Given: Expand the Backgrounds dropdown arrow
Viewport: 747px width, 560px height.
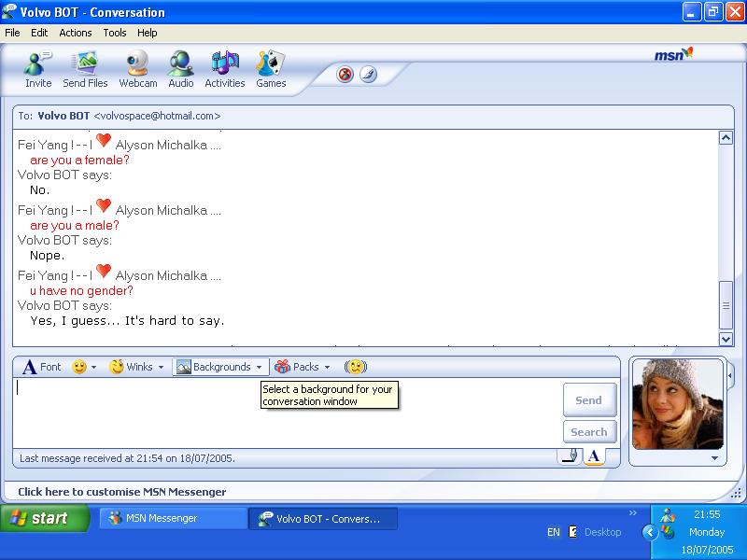Looking at the screenshot, I should pyautogui.click(x=260, y=367).
